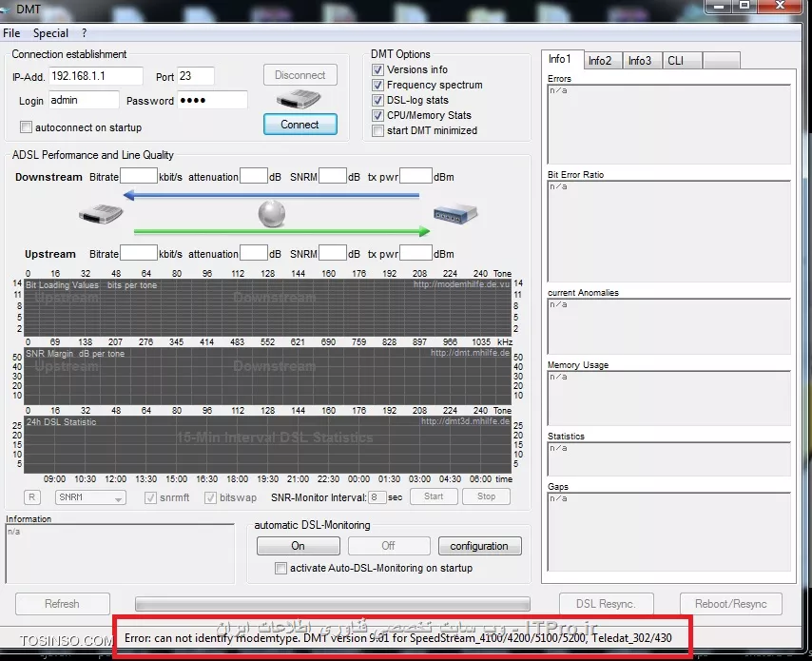The image size is (812, 661).
Task: Click the Reboot/Resync button
Action: tap(730, 604)
